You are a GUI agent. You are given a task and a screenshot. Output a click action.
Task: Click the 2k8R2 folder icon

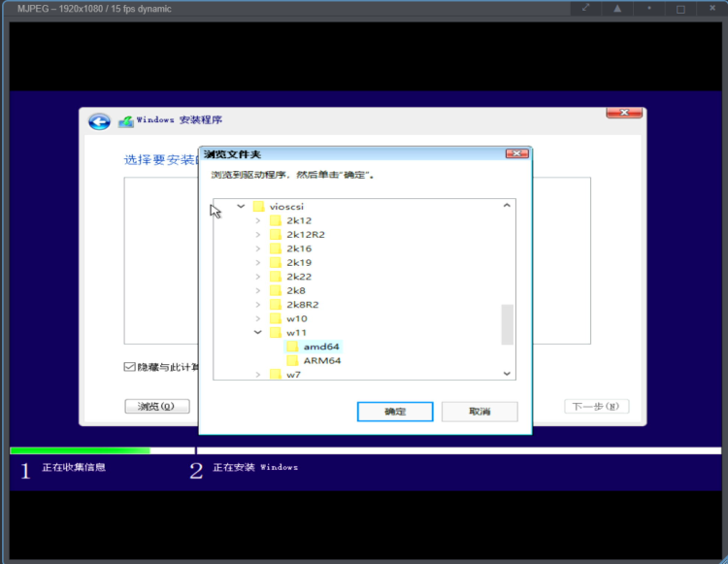276,305
